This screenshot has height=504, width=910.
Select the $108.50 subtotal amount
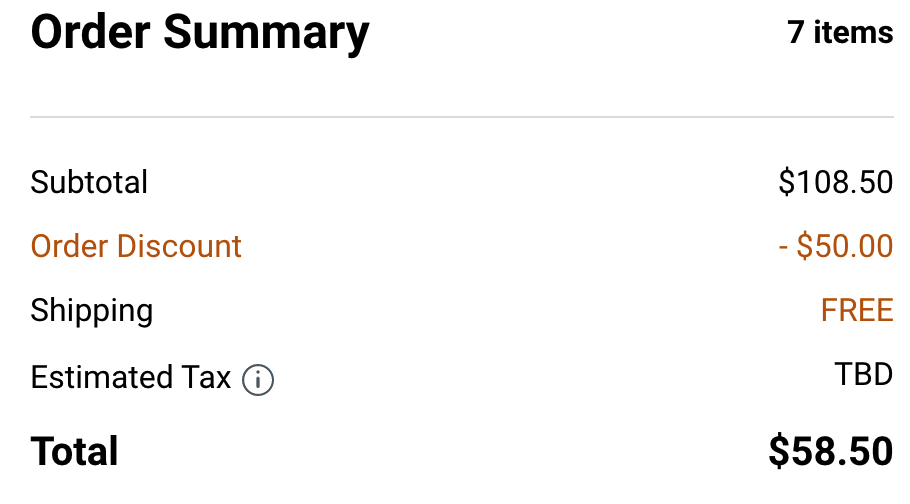[836, 182]
